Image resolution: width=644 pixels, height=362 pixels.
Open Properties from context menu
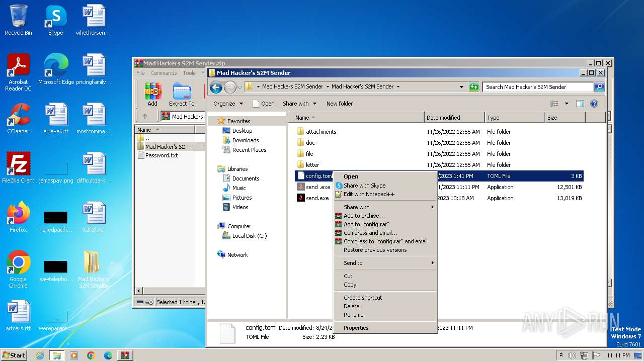point(386,328)
